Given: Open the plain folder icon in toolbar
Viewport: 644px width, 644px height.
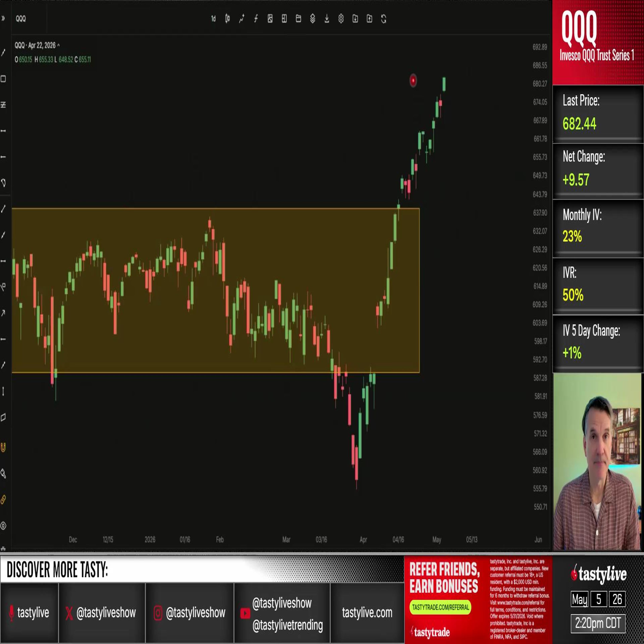Looking at the screenshot, I should [298, 19].
